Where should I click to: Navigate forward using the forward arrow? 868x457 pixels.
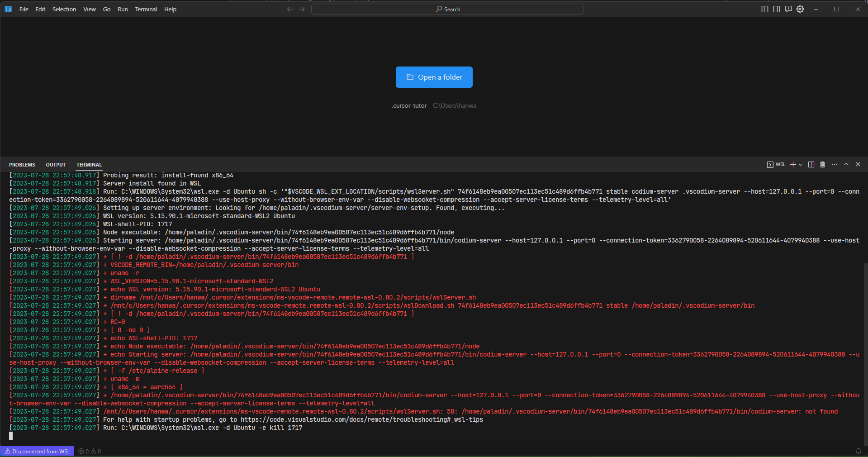pyautogui.click(x=301, y=9)
